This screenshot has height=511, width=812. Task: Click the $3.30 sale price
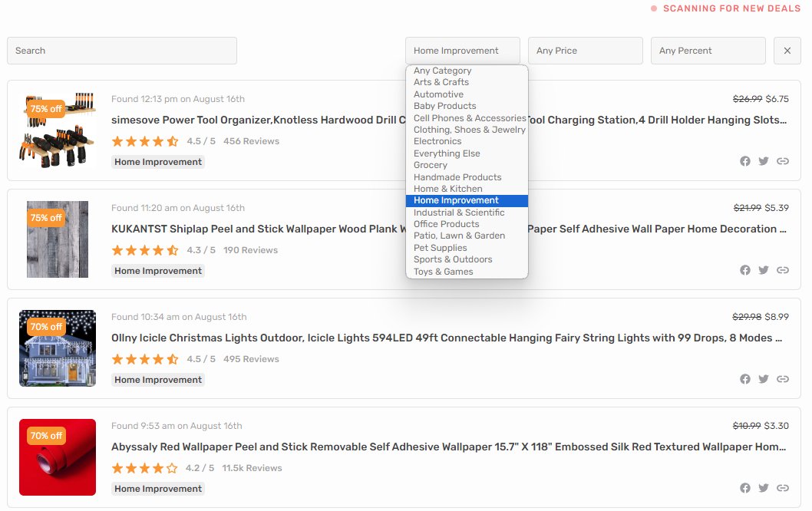pos(776,426)
